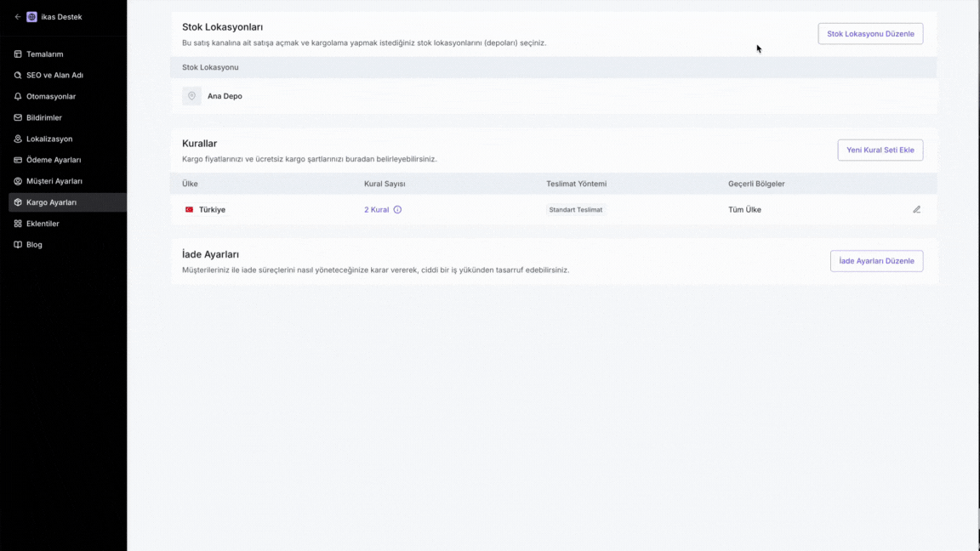Click the back arrow beside ikas Destek
Screen dimensions: 980x551
17,17
